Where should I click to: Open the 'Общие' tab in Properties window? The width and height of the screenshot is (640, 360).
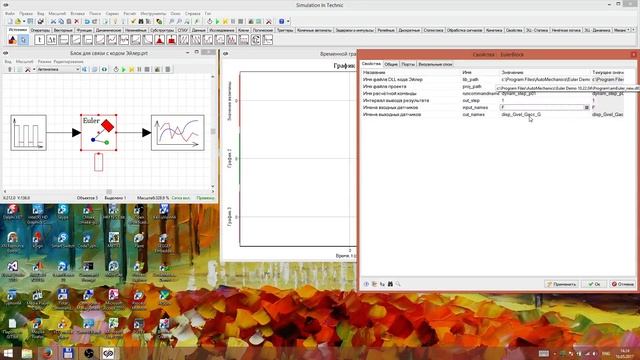391,64
